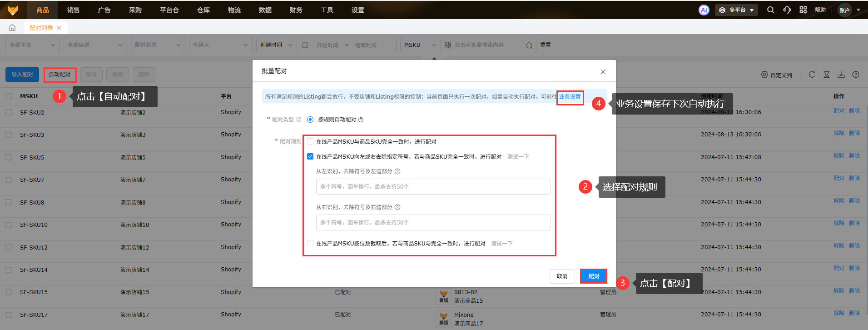The height and width of the screenshot is (330, 868).
Task: Click the calendar icon beside 开始时间
Action: click(x=305, y=45)
